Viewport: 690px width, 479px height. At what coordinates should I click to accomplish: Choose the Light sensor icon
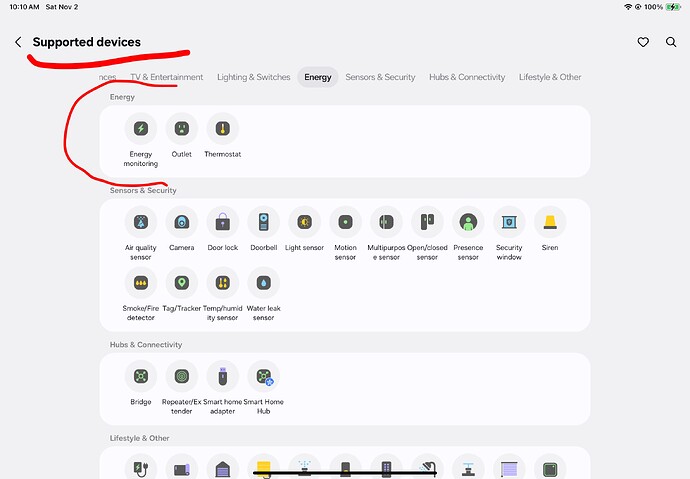[x=305, y=222]
